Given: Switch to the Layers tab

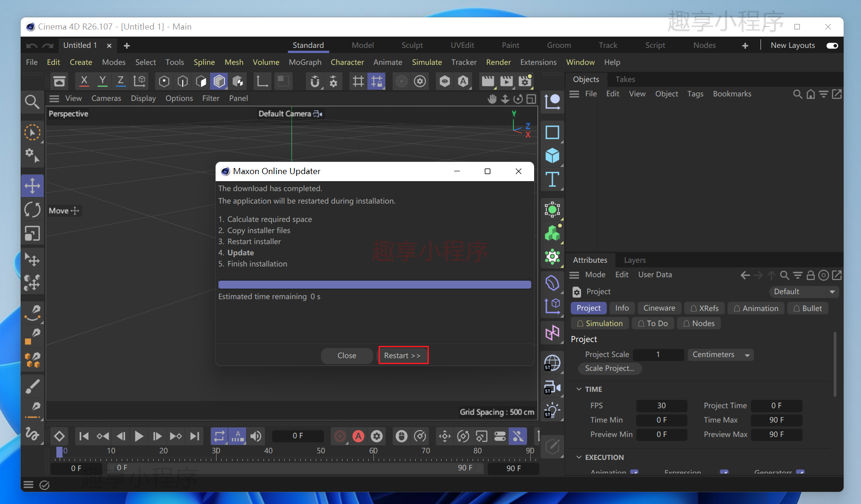Looking at the screenshot, I should [635, 260].
